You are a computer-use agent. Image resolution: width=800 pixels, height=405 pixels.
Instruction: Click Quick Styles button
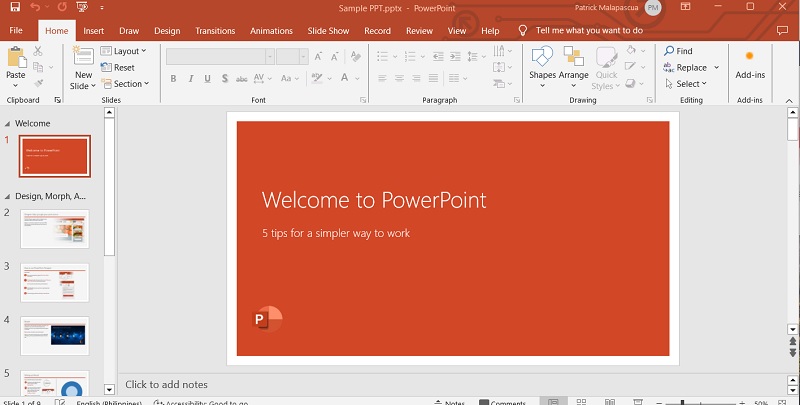[x=606, y=68]
